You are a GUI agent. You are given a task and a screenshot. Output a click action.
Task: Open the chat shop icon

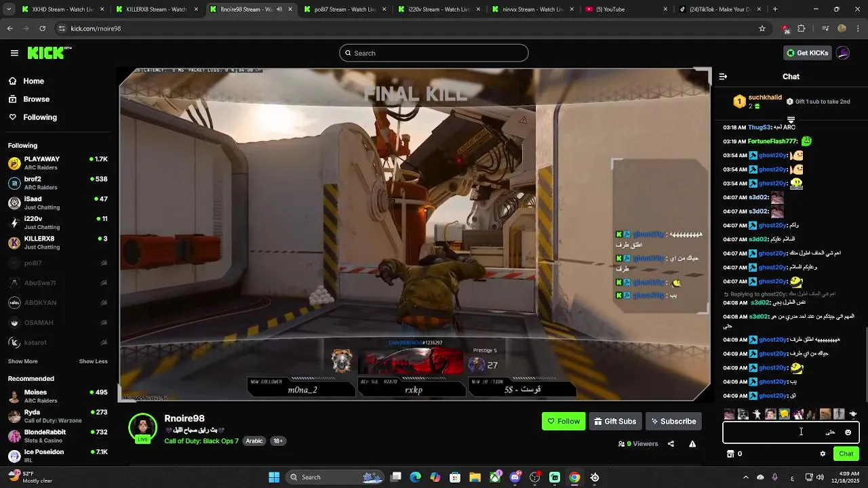coord(730,454)
